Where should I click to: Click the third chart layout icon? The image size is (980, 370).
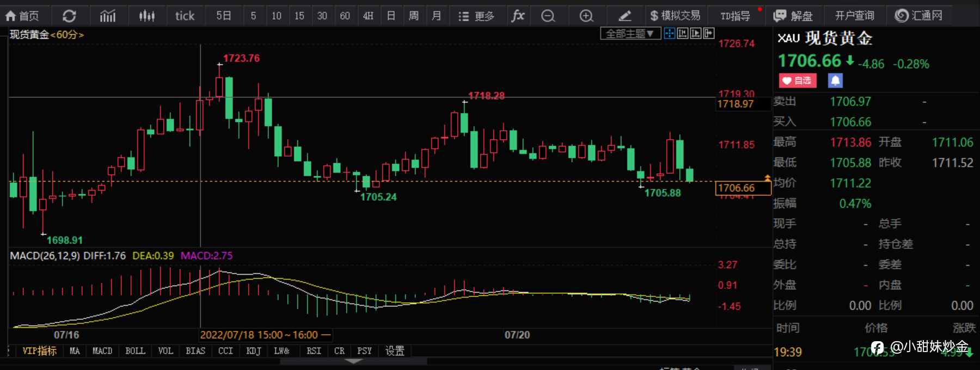pos(696,34)
